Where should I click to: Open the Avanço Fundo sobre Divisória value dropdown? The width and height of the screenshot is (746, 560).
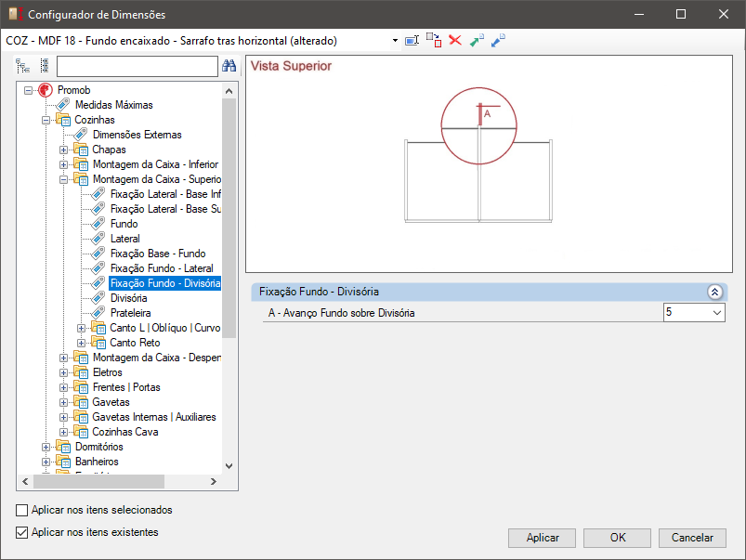(717, 313)
